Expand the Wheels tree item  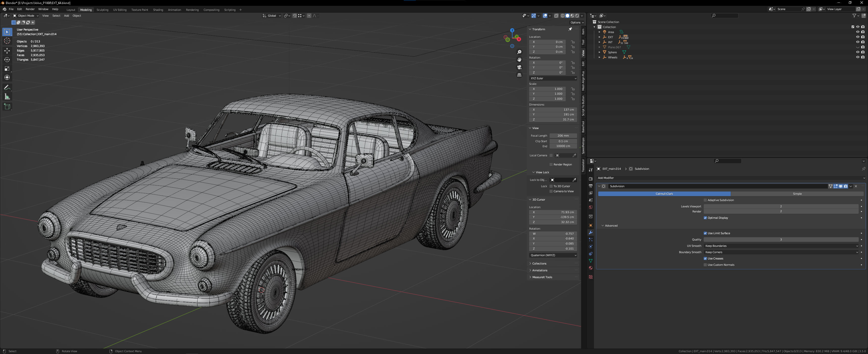coord(600,57)
